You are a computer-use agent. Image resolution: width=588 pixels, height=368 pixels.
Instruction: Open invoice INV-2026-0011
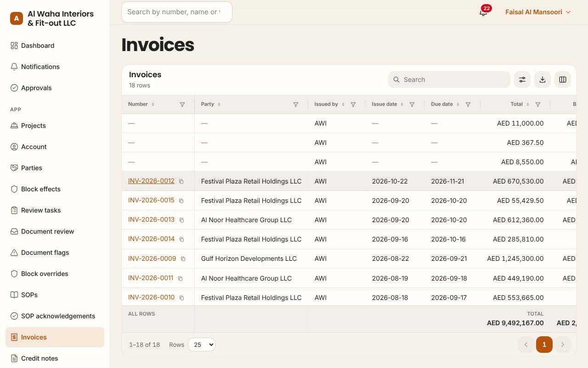coord(151,278)
